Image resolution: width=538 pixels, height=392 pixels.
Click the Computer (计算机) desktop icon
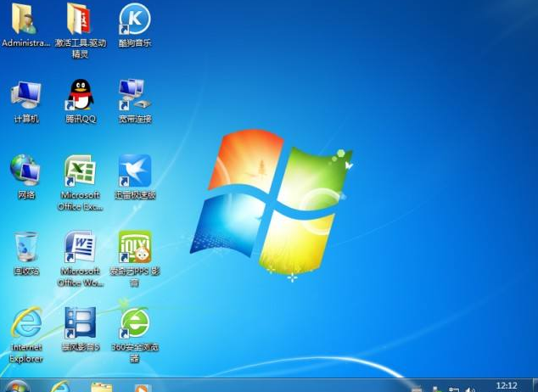click(x=25, y=95)
